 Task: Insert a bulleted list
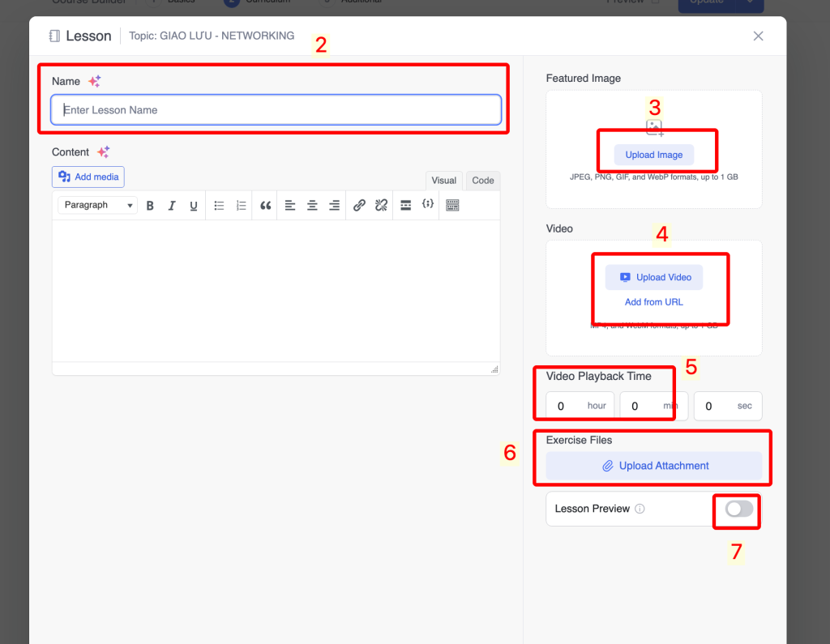point(219,206)
